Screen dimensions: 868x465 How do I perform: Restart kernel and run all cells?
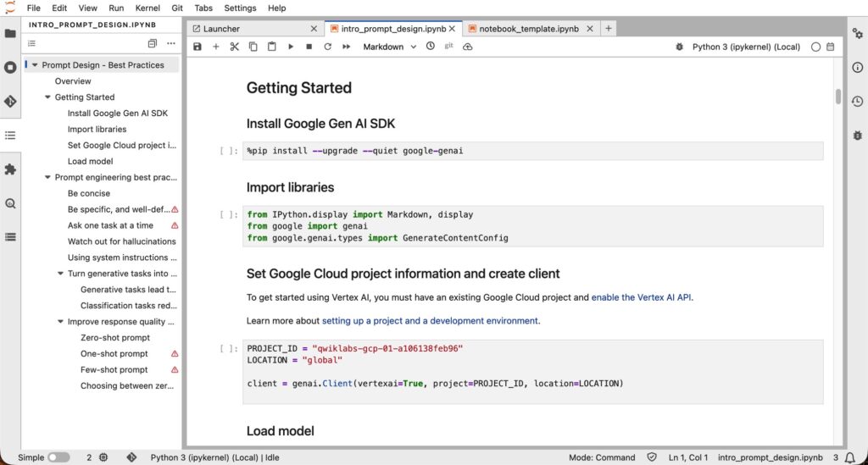coord(346,47)
